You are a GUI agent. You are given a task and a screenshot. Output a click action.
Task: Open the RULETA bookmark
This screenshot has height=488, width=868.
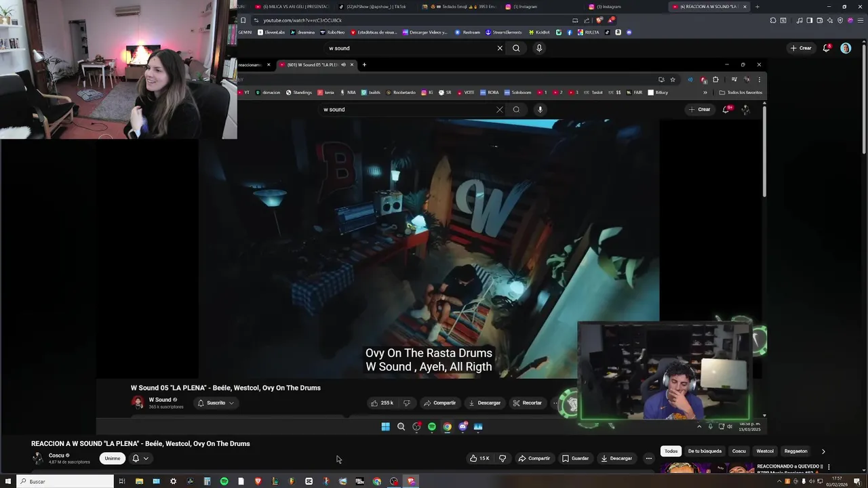[x=589, y=32]
